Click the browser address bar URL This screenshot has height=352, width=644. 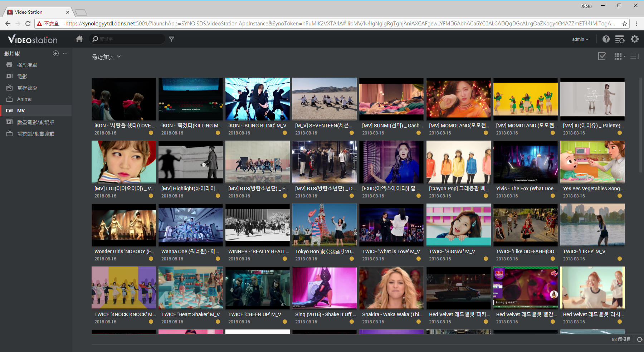tap(340, 24)
